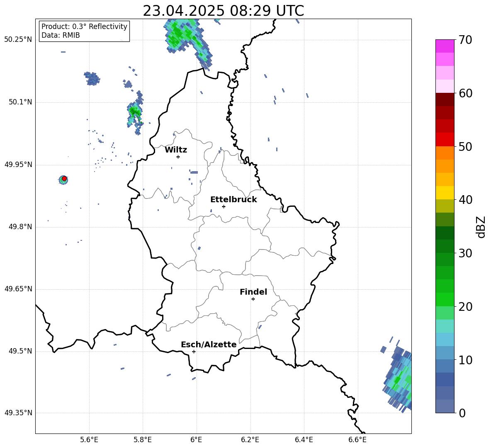Click the 'Product: 0.3° Reflectivity' label

pos(84,27)
